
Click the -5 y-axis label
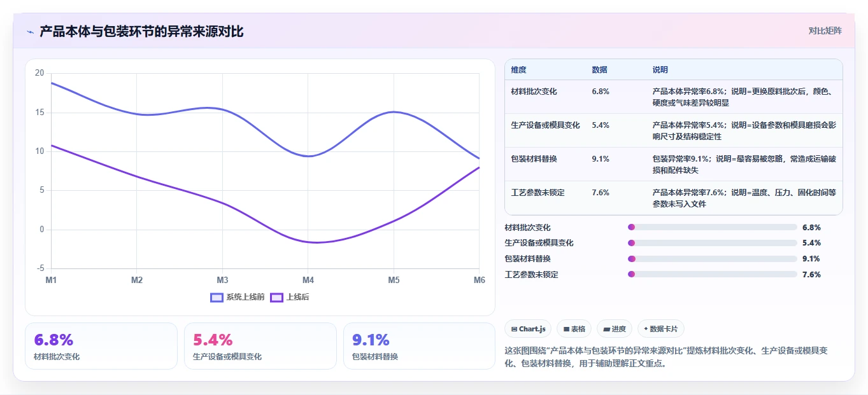pyautogui.click(x=41, y=268)
